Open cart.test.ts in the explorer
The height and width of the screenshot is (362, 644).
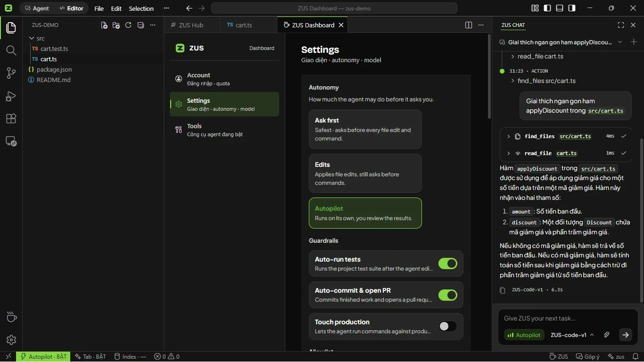click(x=54, y=49)
